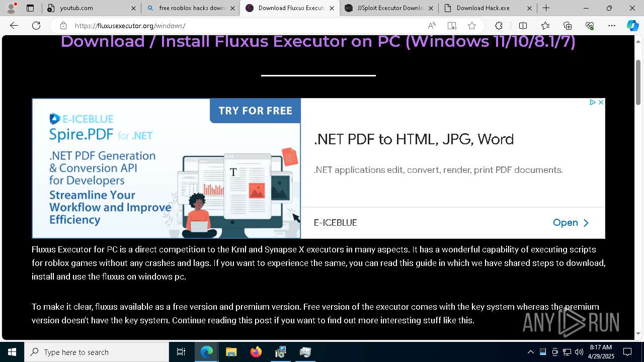Click TRY FOR FREE banner button
This screenshot has height=362, width=644.
[x=255, y=111]
